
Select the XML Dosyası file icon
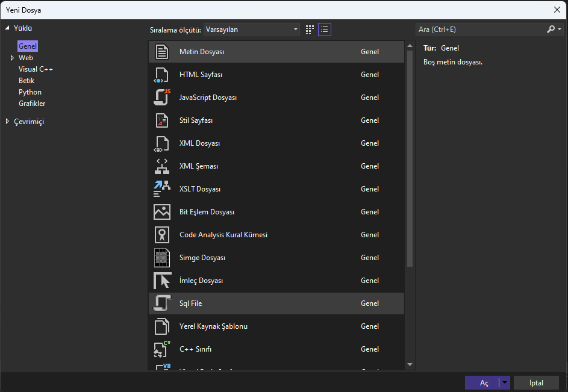point(161,143)
